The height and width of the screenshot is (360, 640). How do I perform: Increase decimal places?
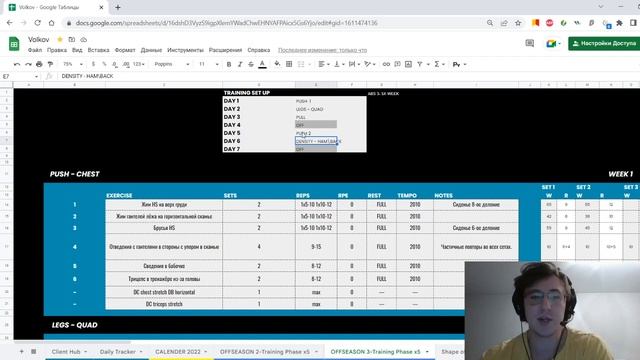click(x=126, y=64)
